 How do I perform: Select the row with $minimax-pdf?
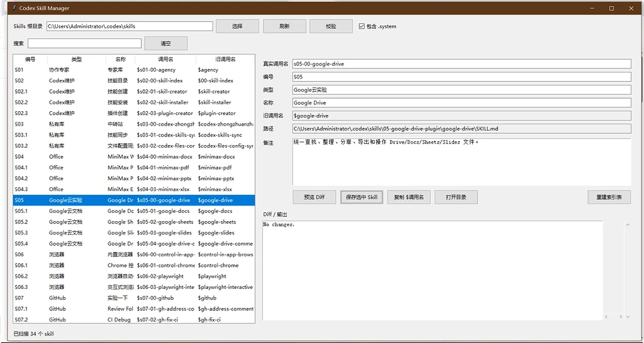point(134,167)
